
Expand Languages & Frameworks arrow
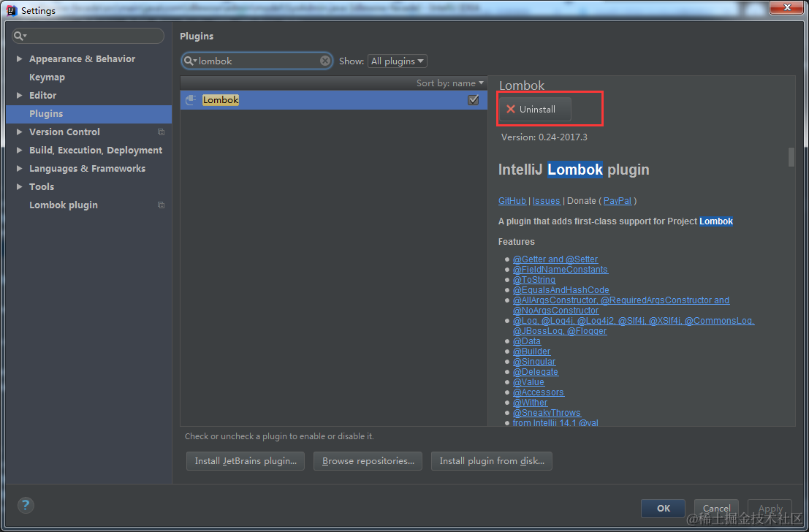[x=19, y=169]
